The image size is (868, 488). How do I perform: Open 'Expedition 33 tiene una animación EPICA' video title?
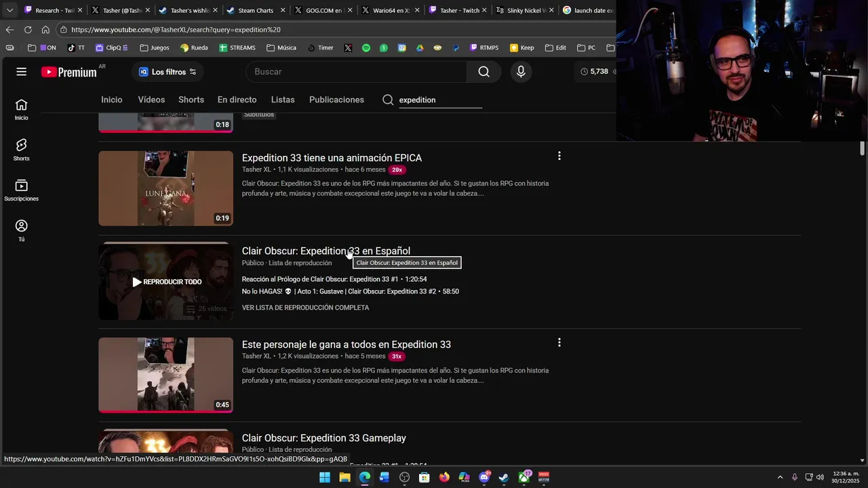(332, 158)
